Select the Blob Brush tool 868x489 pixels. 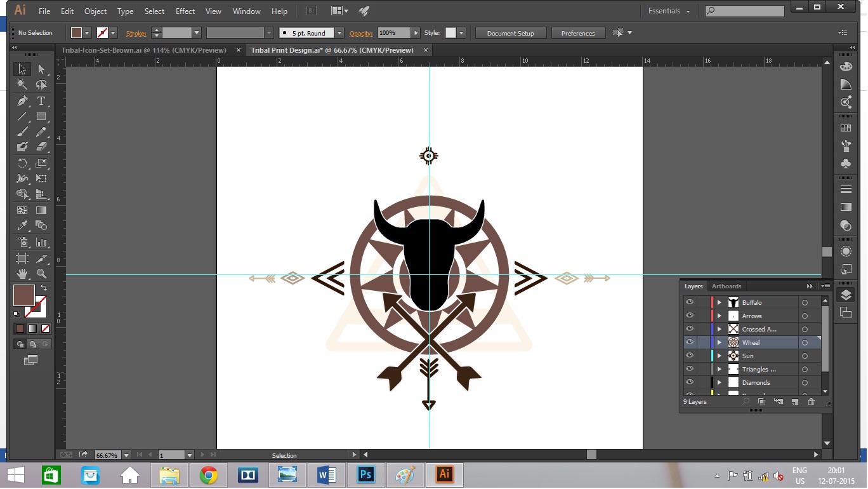22,147
